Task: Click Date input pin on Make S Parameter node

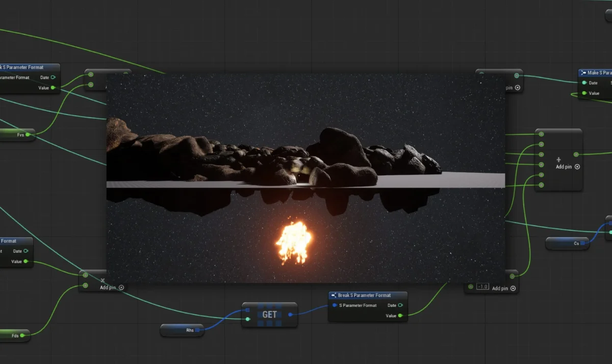Action: tap(583, 83)
